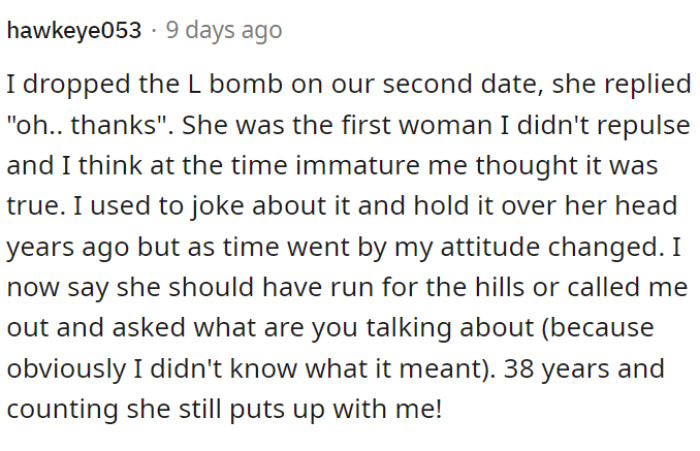Click the "9 days ago" timestamp
The height and width of the screenshot is (451, 700).
(x=224, y=31)
